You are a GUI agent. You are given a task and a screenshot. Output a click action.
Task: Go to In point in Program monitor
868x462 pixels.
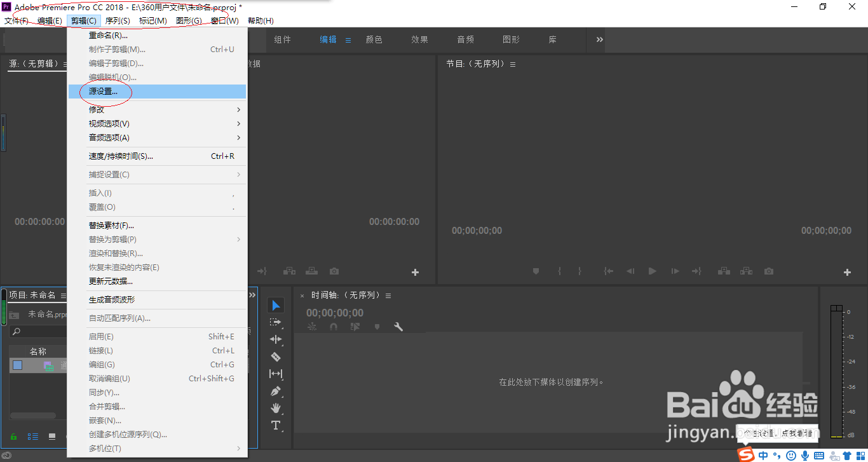[x=609, y=271]
